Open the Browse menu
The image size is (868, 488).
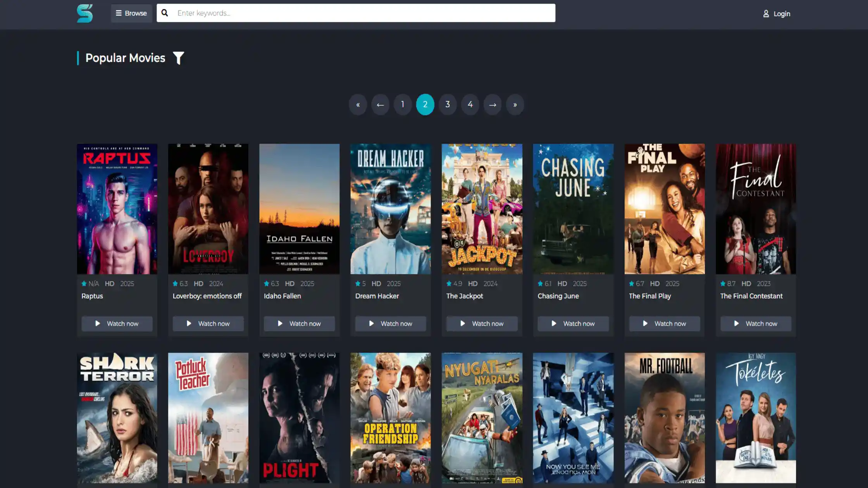(x=131, y=13)
